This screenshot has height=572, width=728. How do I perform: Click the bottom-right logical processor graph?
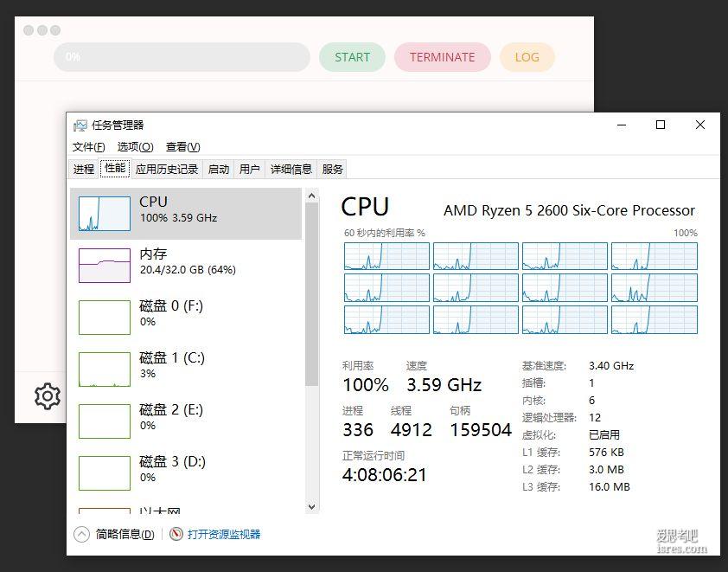pos(655,319)
